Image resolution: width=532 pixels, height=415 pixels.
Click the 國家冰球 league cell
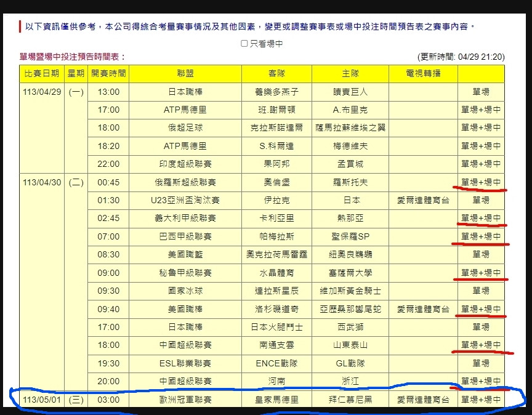click(x=185, y=291)
